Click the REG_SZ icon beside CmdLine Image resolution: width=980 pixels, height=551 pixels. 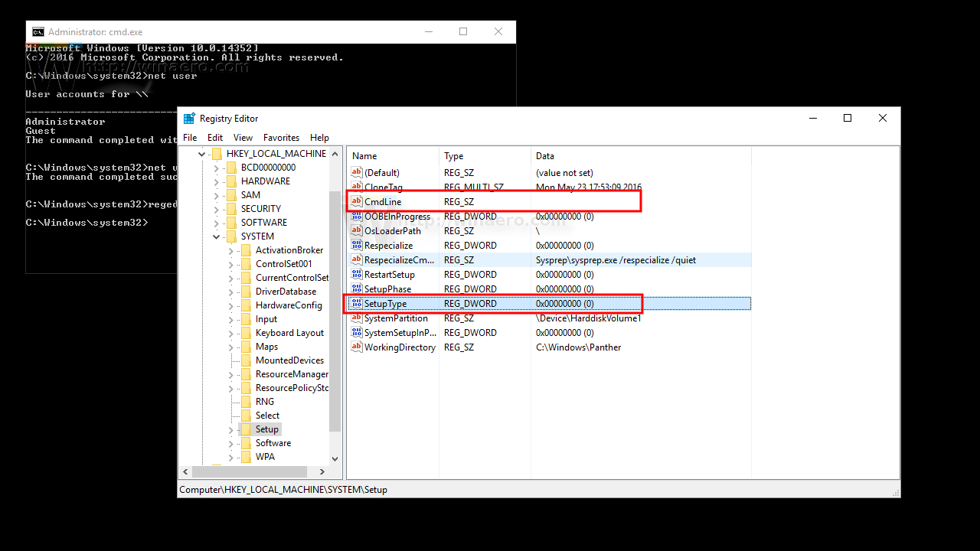click(355, 201)
